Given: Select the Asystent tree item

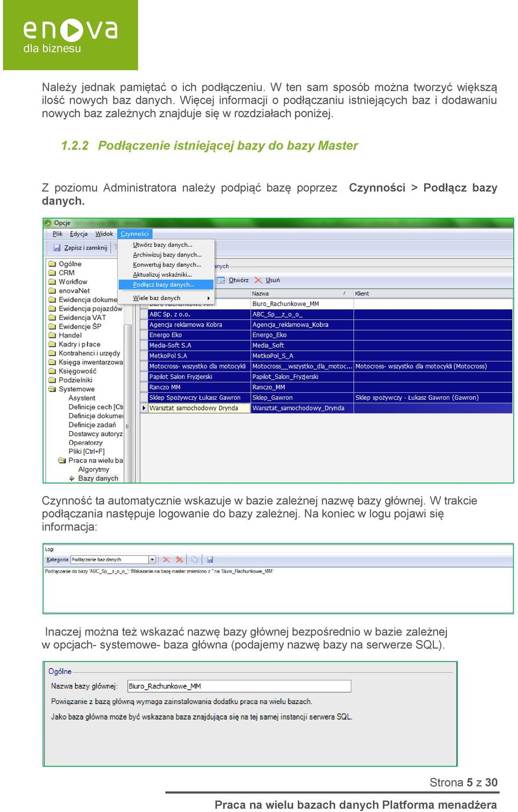Looking at the screenshot, I should pos(82,398).
